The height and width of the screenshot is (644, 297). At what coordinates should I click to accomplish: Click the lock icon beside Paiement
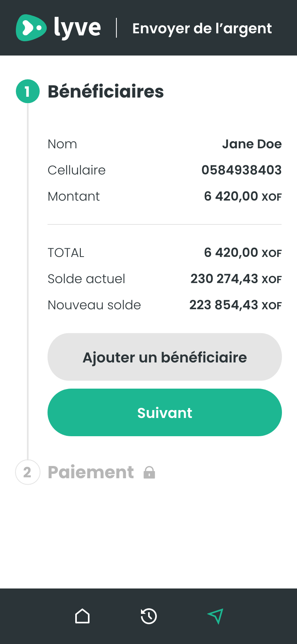tap(149, 472)
